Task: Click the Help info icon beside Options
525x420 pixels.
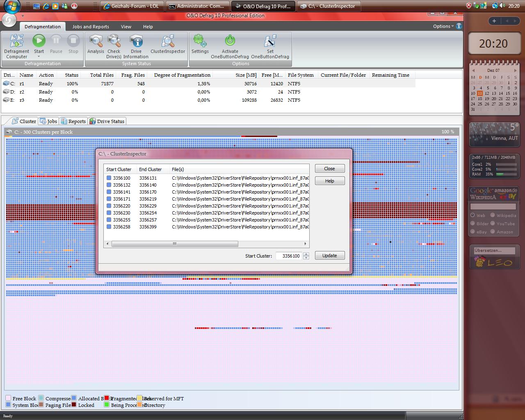Action: coord(459,26)
